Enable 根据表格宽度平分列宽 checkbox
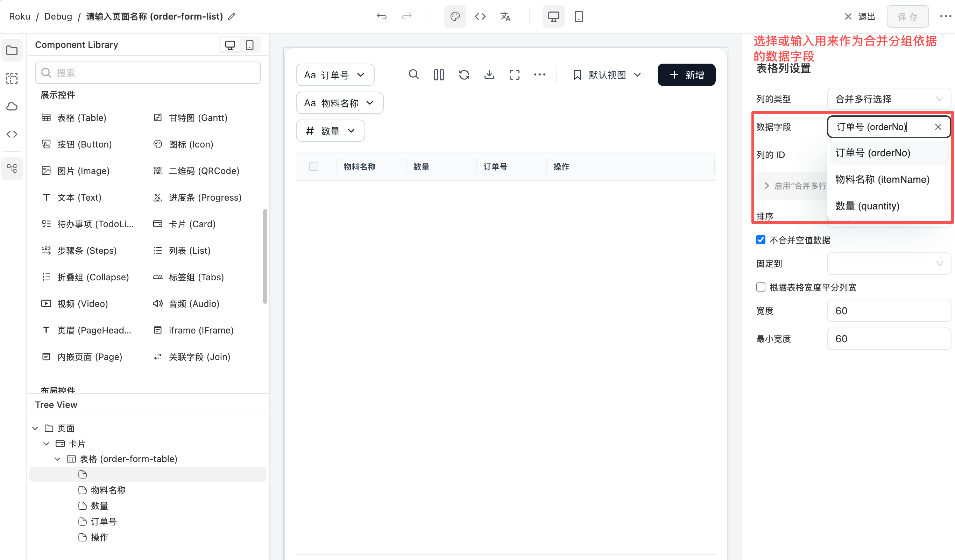Viewport: 955px width, 560px height. 761,287
